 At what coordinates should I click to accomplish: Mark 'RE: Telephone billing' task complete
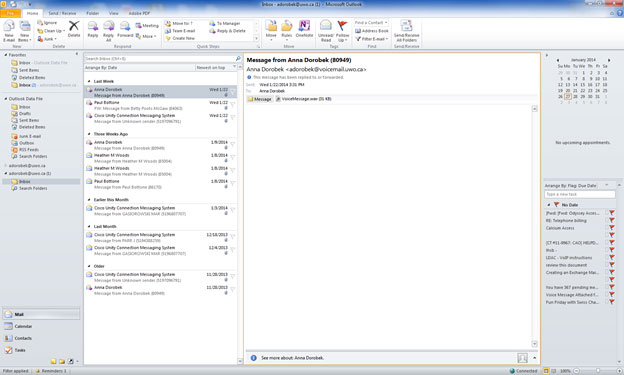tap(612, 221)
